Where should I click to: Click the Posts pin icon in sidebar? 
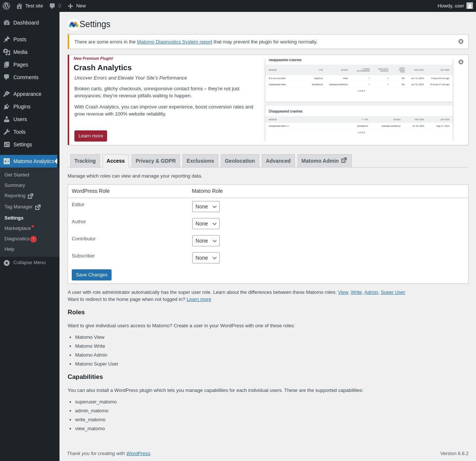pos(7,39)
